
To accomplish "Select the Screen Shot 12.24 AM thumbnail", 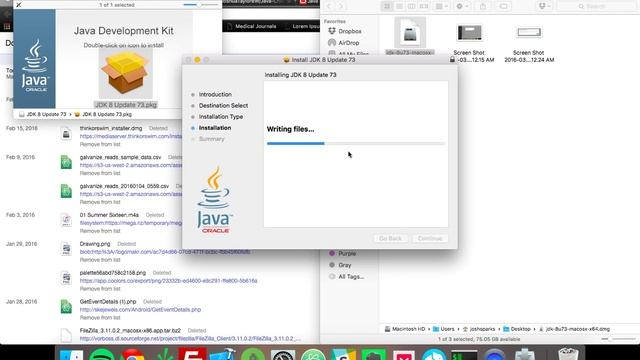I will click(529, 32).
